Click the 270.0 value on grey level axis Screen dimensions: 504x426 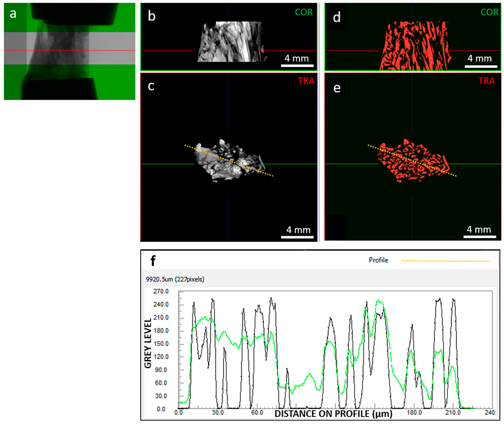[x=161, y=291]
